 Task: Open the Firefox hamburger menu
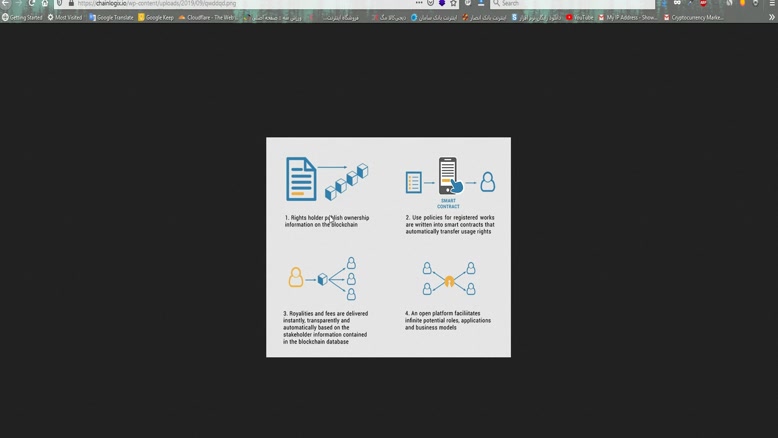click(771, 4)
